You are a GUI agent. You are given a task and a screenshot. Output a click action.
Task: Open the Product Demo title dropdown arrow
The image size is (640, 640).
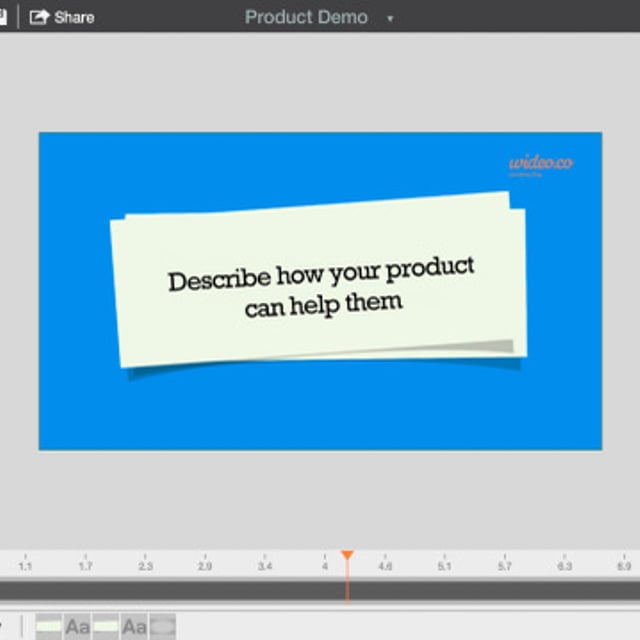390,18
